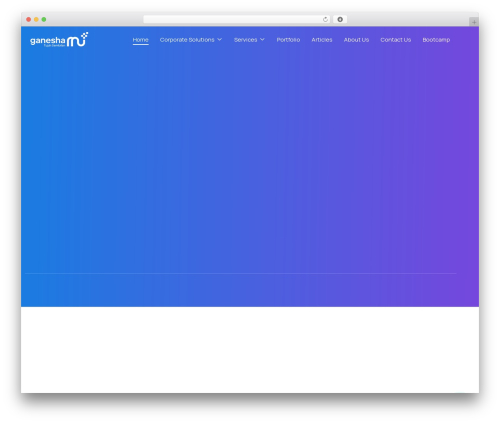
Task: Open a new tab with the plus icon
Action: click(474, 22)
